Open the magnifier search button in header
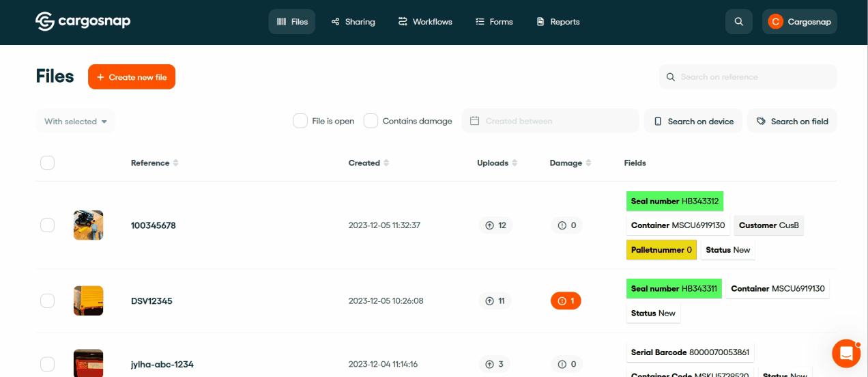The width and height of the screenshot is (868, 377). point(739,22)
